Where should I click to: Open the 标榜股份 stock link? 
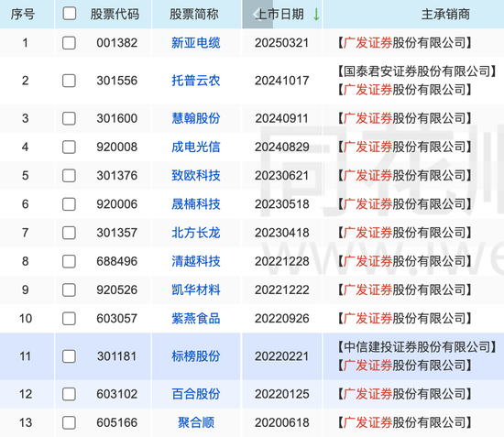[x=196, y=356]
